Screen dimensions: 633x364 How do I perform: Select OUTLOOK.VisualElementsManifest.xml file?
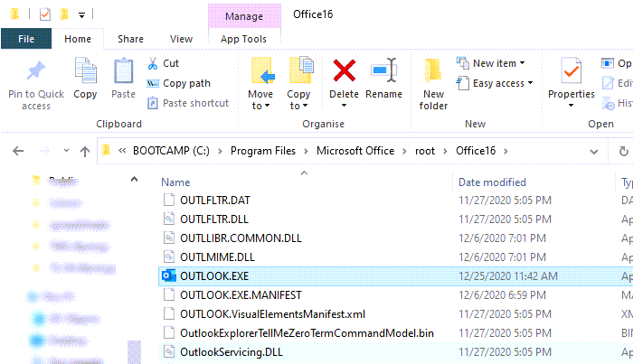[x=272, y=314]
